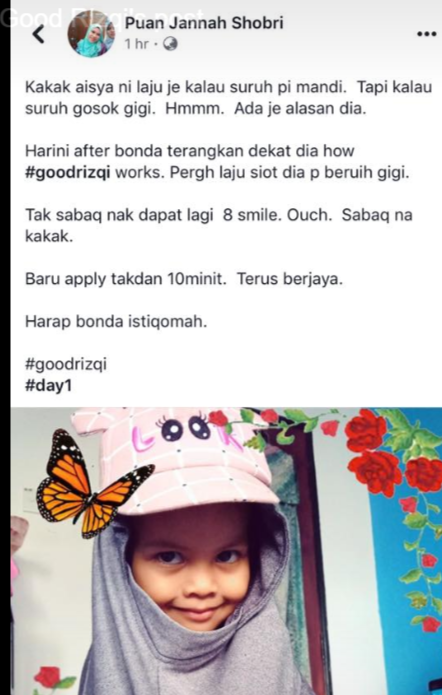The height and width of the screenshot is (695, 442).
Task: Tap the "Harap bonda istiqomah." line
Action: click(x=116, y=322)
